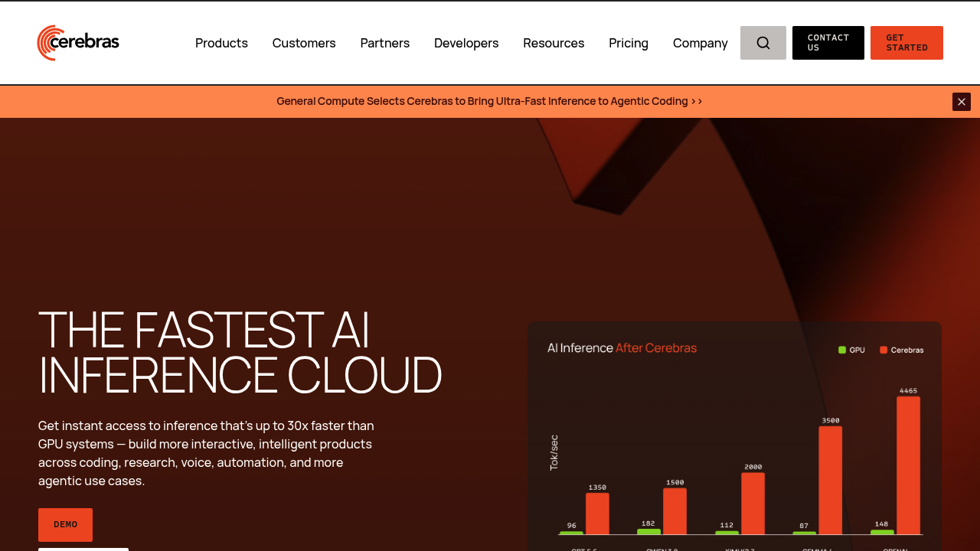Select Partners in the navigation bar

tap(385, 43)
